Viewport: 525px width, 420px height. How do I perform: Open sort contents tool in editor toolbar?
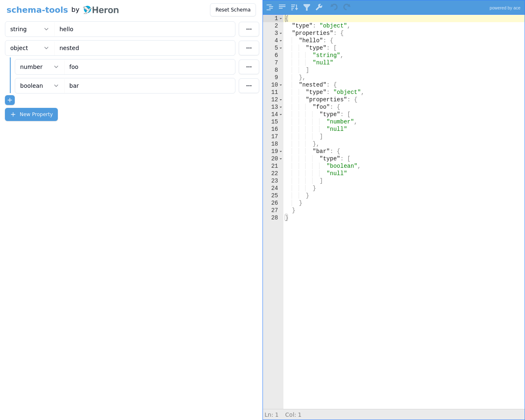294,7
